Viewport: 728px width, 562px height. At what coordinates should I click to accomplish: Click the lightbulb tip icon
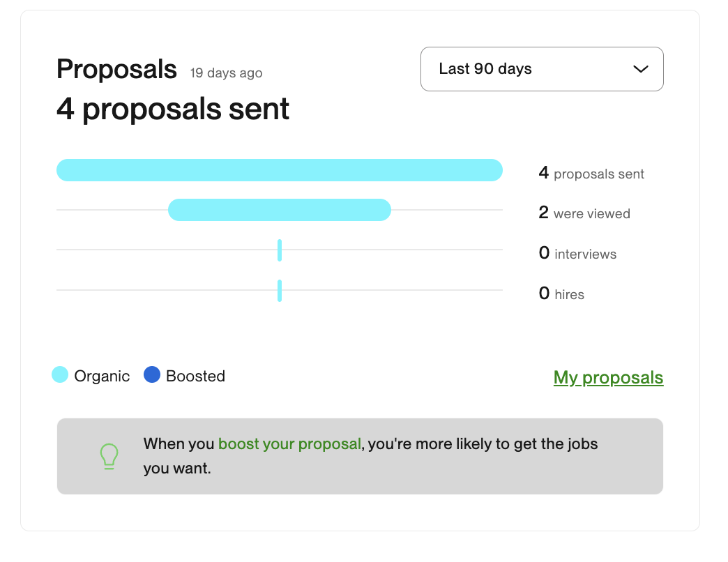click(x=109, y=456)
